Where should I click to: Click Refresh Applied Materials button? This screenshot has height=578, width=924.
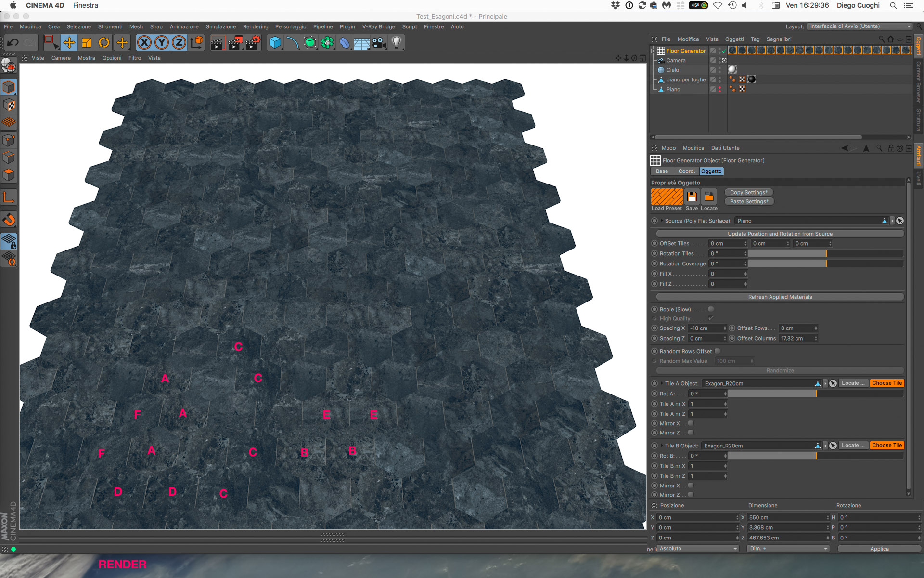(x=780, y=297)
